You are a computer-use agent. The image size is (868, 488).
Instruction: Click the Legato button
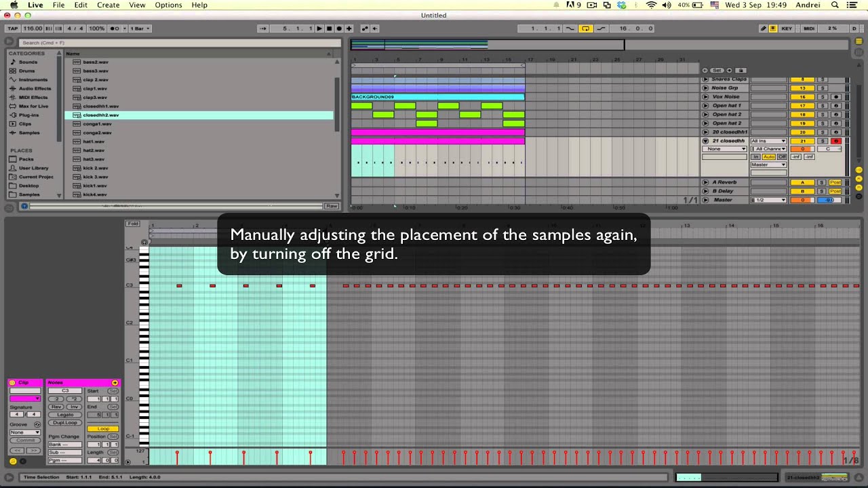(65, 415)
